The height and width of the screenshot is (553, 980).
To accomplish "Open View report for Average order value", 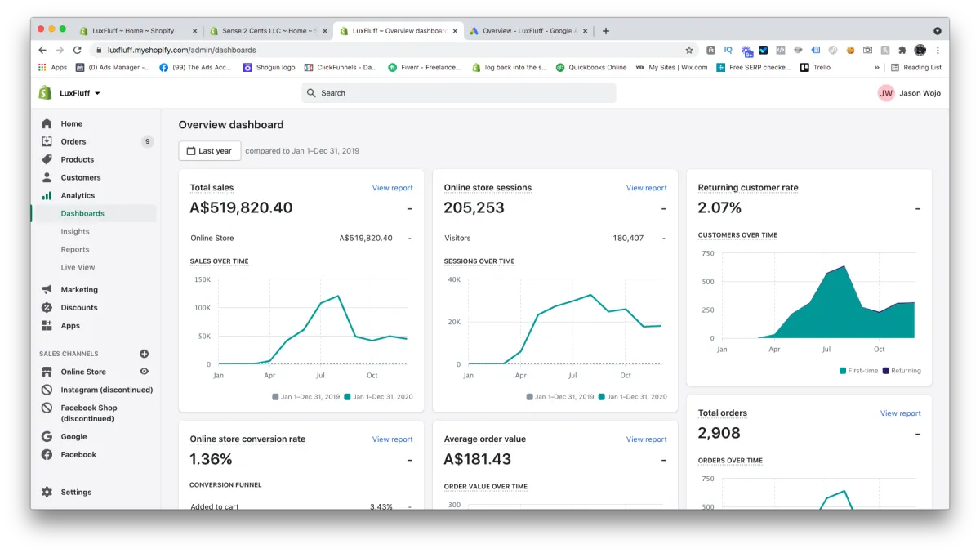I will (x=646, y=439).
